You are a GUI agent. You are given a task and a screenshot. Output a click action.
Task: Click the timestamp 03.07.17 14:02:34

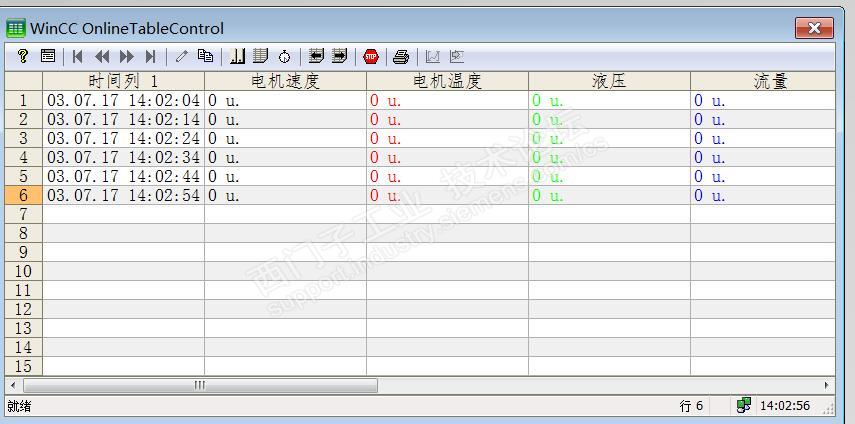tap(123, 158)
